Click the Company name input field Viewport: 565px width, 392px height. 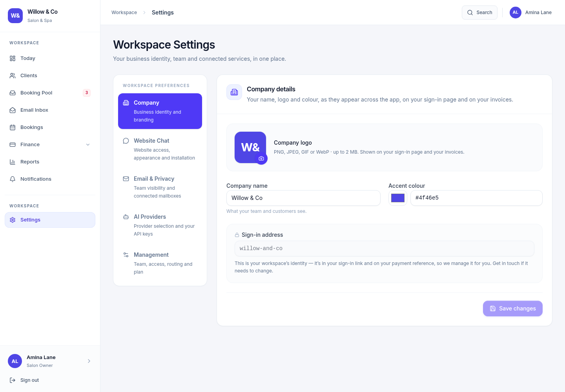coord(303,198)
